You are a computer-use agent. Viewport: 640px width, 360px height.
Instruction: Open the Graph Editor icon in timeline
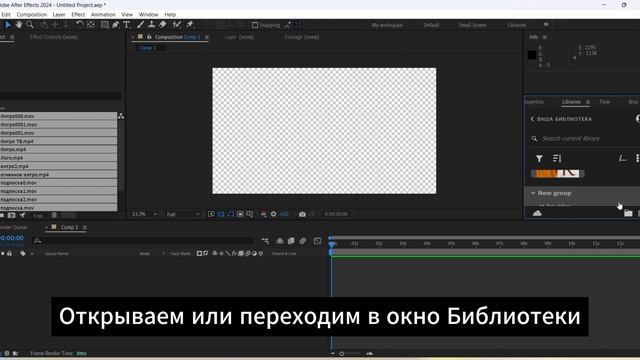318,241
